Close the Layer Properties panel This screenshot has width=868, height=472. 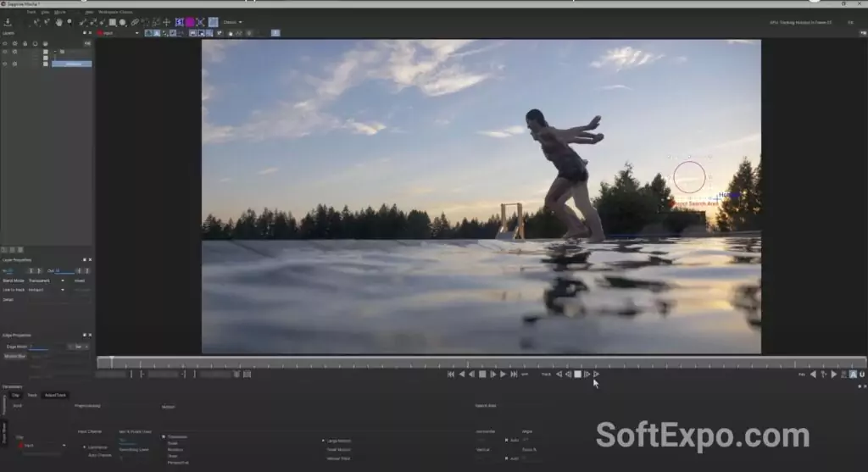[90, 260]
